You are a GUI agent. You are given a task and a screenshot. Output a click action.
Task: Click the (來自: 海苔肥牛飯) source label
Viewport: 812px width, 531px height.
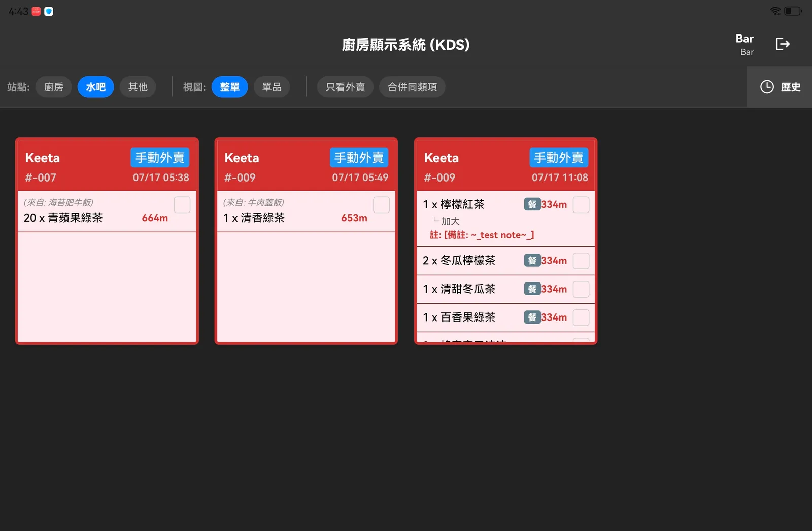[58, 202]
